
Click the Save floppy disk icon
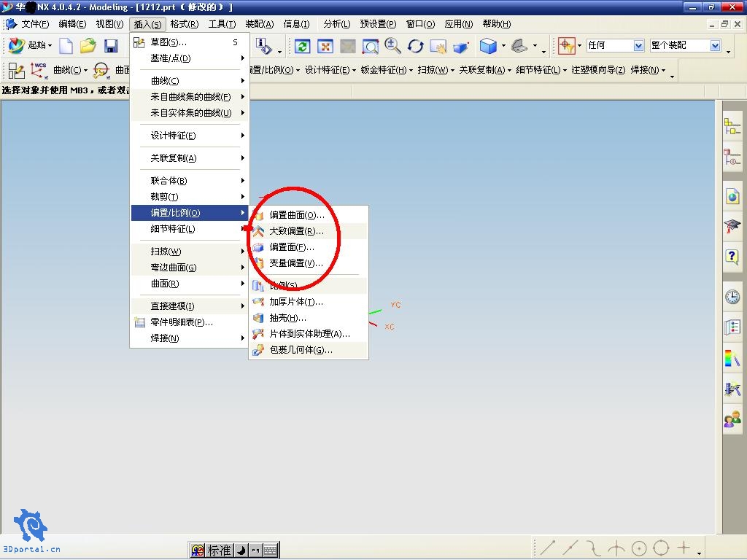pyautogui.click(x=111, y=46)
